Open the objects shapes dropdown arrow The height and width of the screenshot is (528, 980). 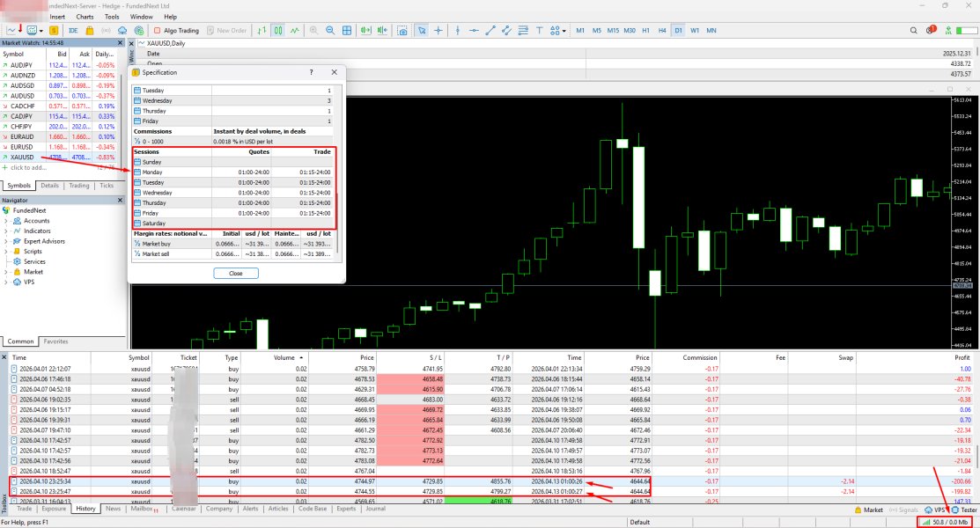565,30
